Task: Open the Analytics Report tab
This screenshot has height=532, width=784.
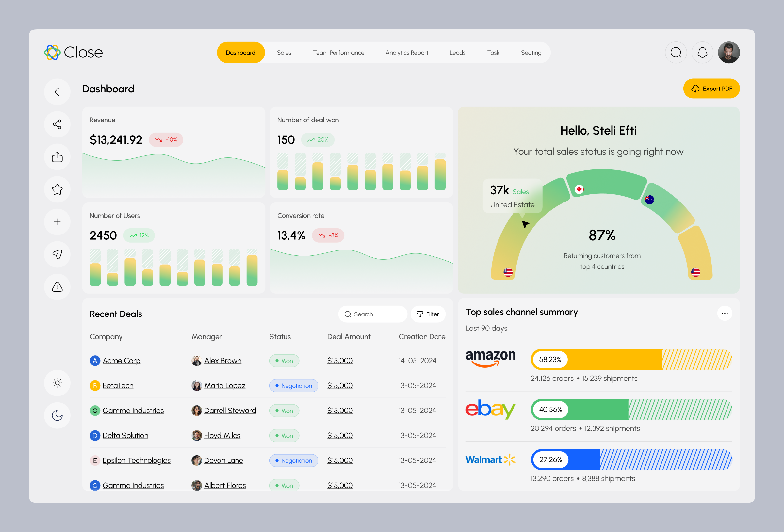Action: [x=407, y=53]
